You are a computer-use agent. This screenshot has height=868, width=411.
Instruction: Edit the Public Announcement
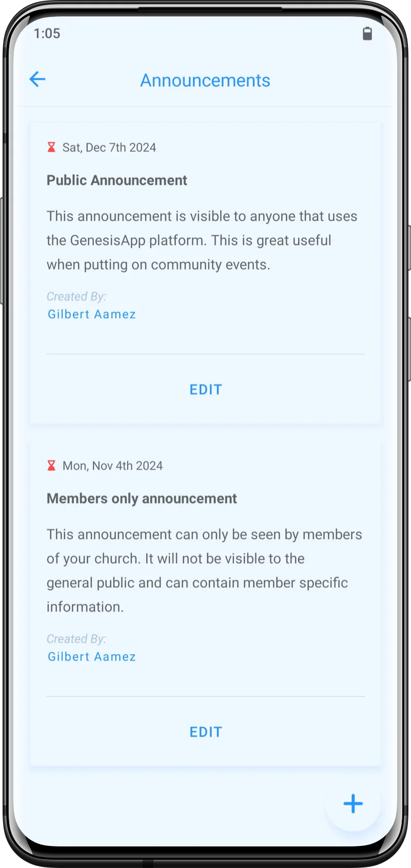click(206, 390)
